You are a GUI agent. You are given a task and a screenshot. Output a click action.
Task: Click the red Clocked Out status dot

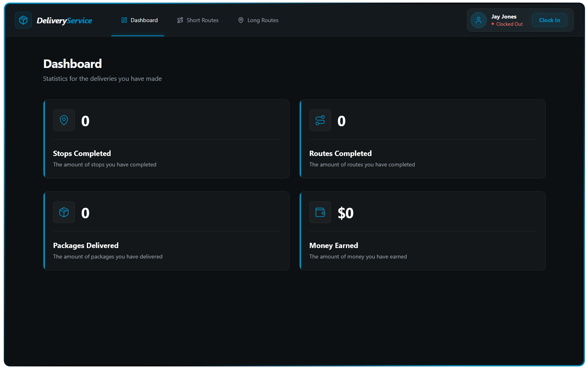pyautogui.click(x=493, y=24)
